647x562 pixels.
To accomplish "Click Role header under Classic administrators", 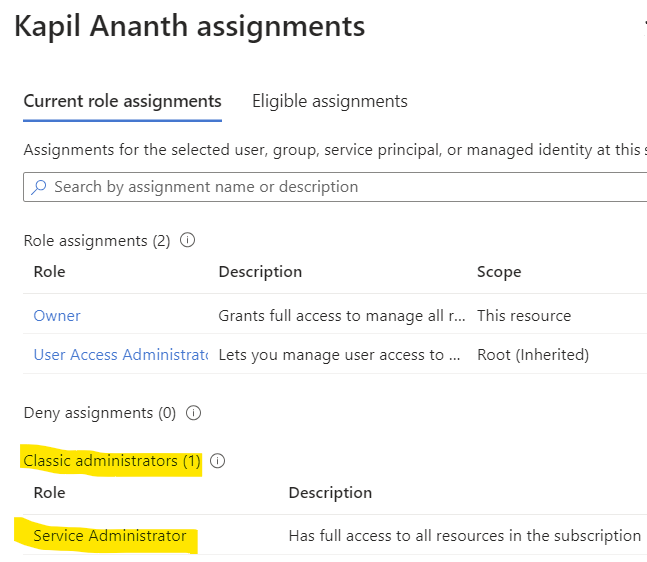I will [x=49, y=493].
